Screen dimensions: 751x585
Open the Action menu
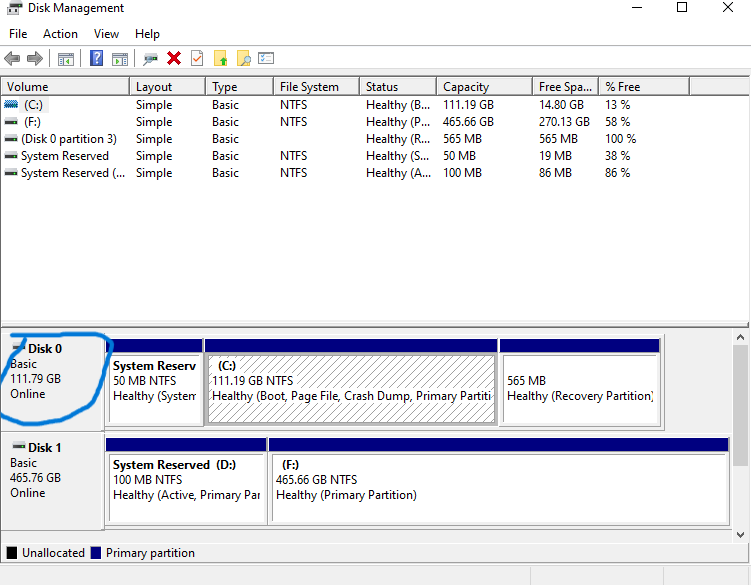[60, 34]
